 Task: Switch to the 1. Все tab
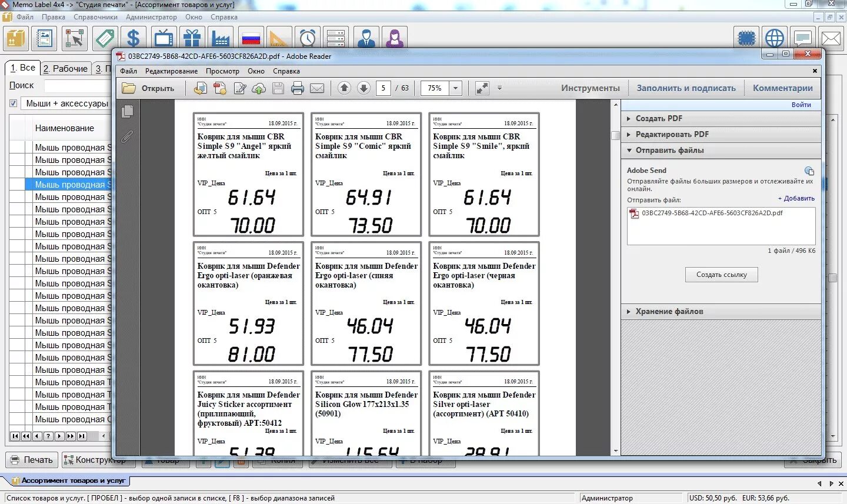[x=23, y=68]
